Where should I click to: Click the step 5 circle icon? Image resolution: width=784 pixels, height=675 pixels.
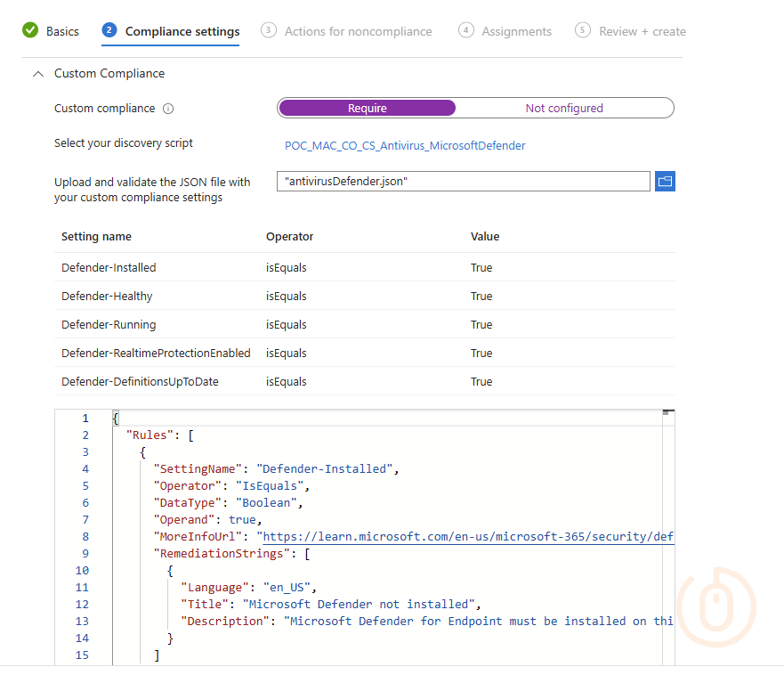tap(583, 30)
